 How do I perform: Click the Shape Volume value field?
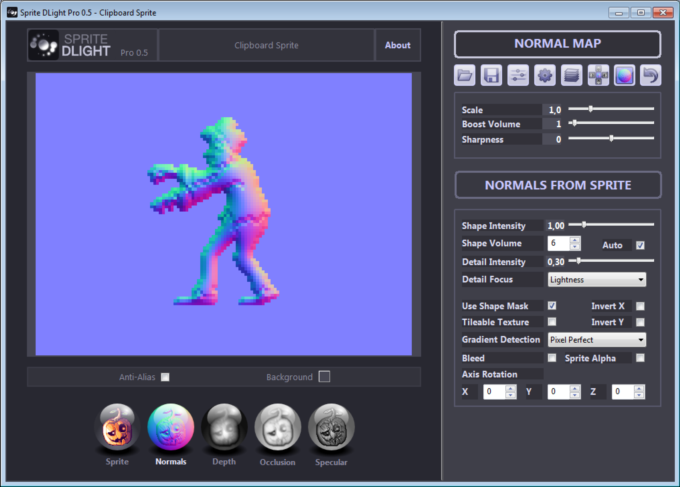click(559, 243)
